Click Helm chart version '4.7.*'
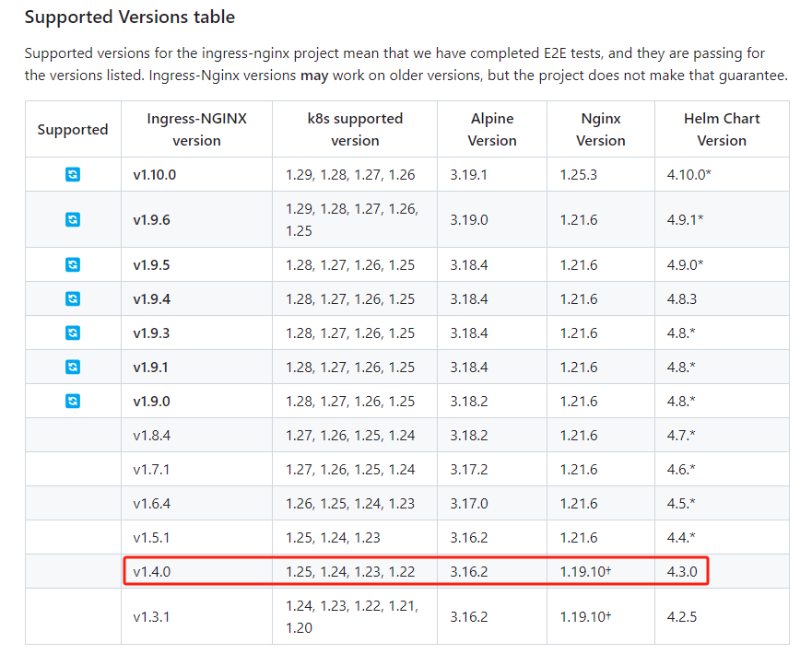The image size is (812, 654). (x=681, y=436)
